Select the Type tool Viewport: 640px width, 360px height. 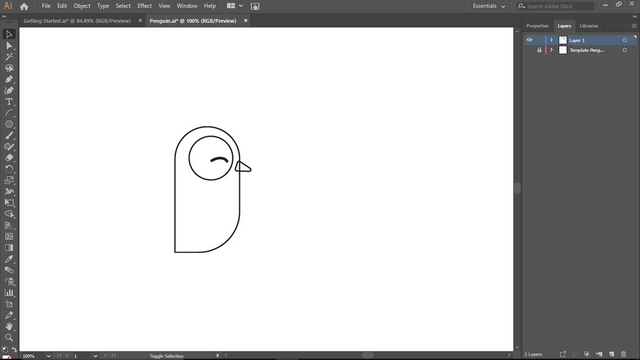click(9, 102)
